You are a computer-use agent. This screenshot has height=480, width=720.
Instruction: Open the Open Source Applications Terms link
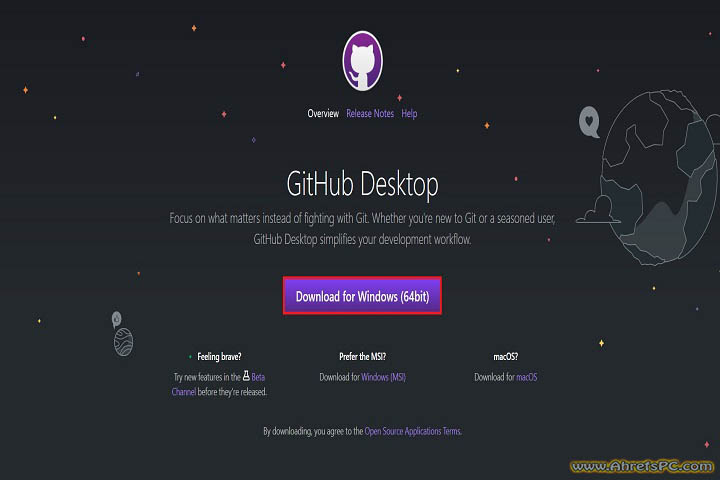coord(412,431)
